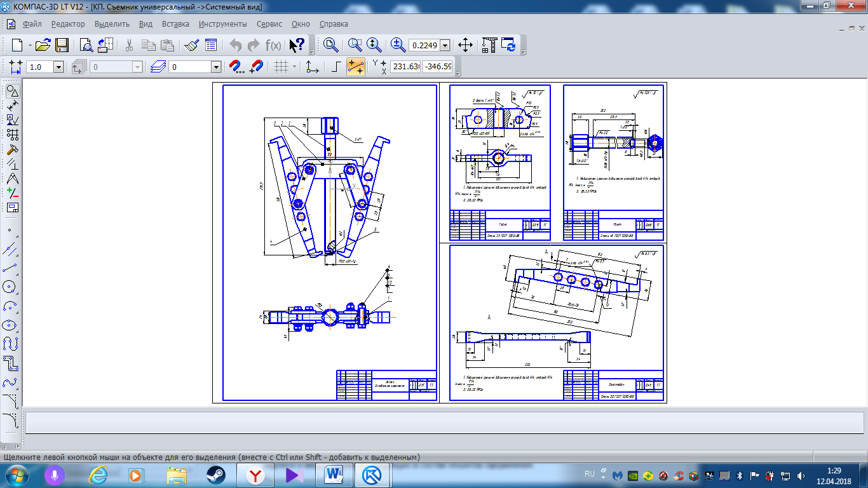Screen dimensions: 868x488
Task: Click the f(x) variables button
Action: [273, 45]
